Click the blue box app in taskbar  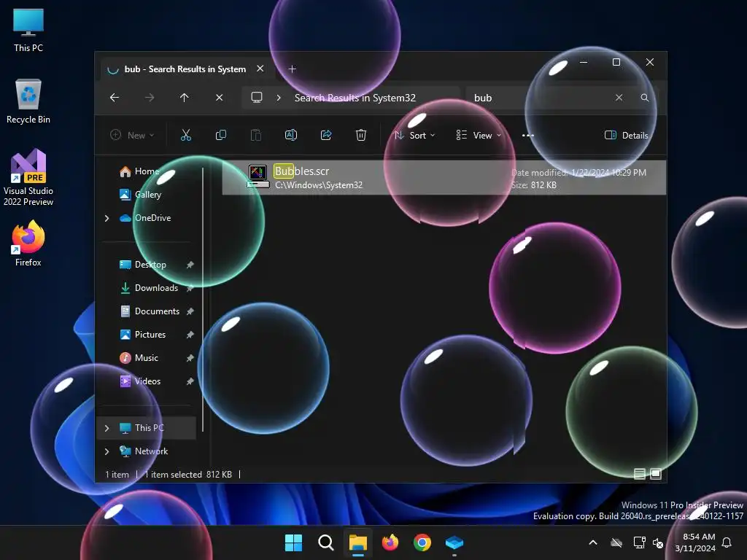[x=454, y=542]
